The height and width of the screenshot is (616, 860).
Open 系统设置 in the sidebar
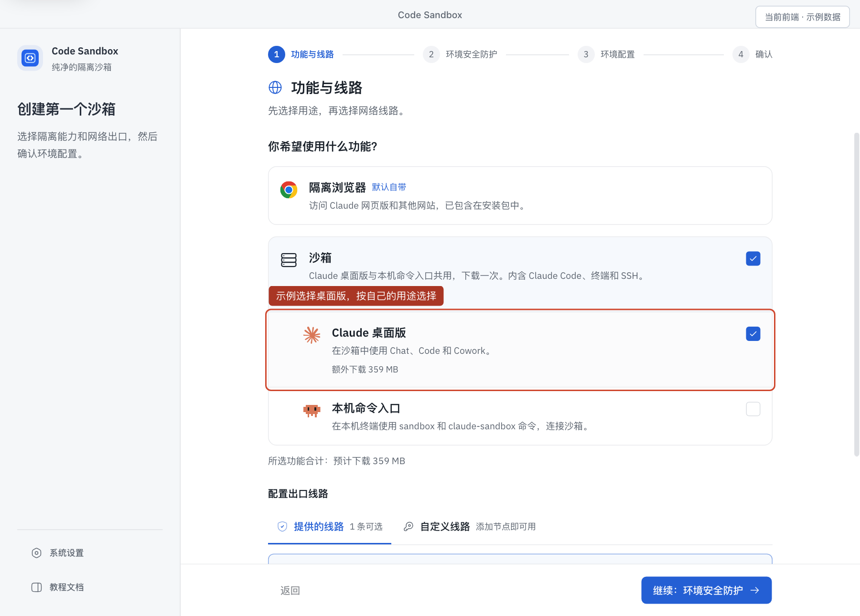pyautogui.click(x=90, y=553)
